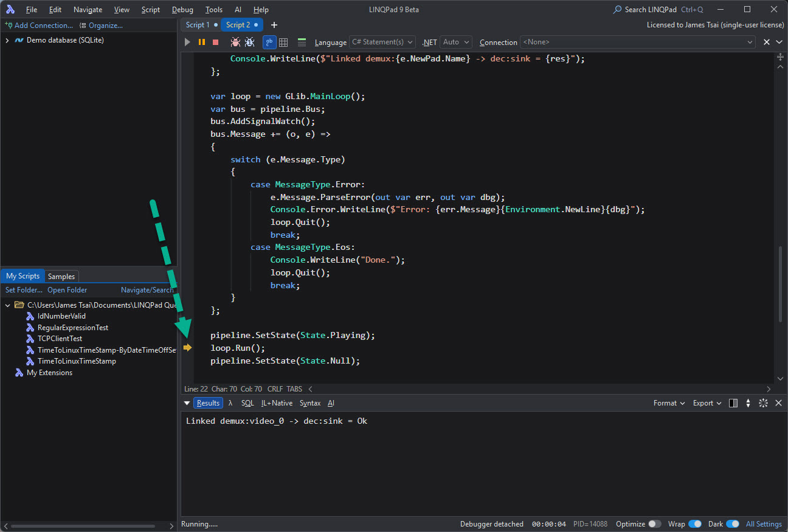Collapse the LINQPad Queries folder node

click(7, 305)
